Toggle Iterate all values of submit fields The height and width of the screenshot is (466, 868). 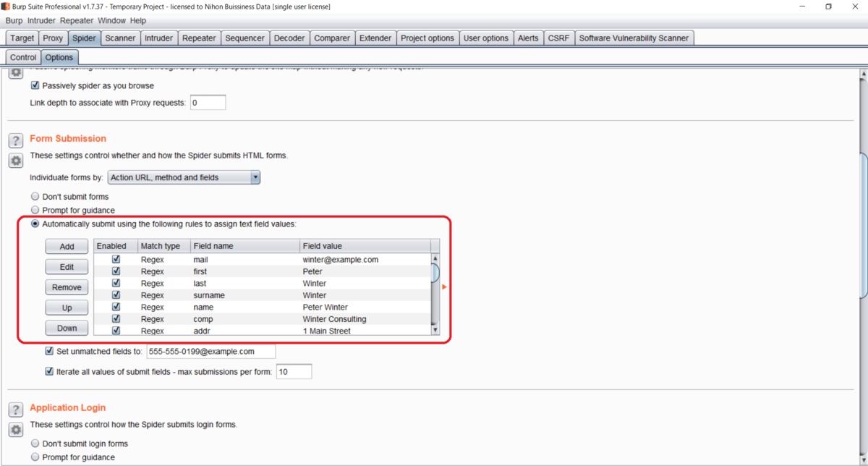click(49, 371)
